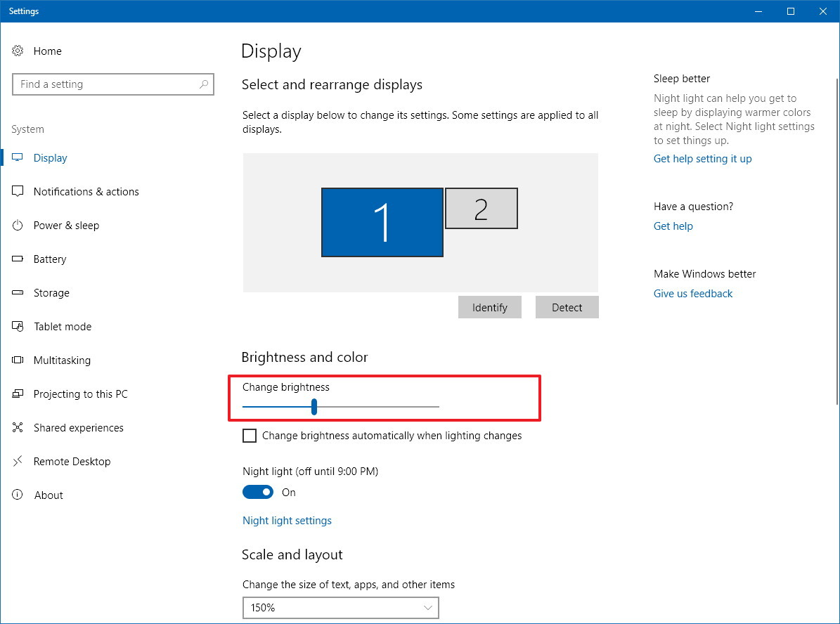Click the Battery icon in sidebar
The image size is (840, 624).
18,259
